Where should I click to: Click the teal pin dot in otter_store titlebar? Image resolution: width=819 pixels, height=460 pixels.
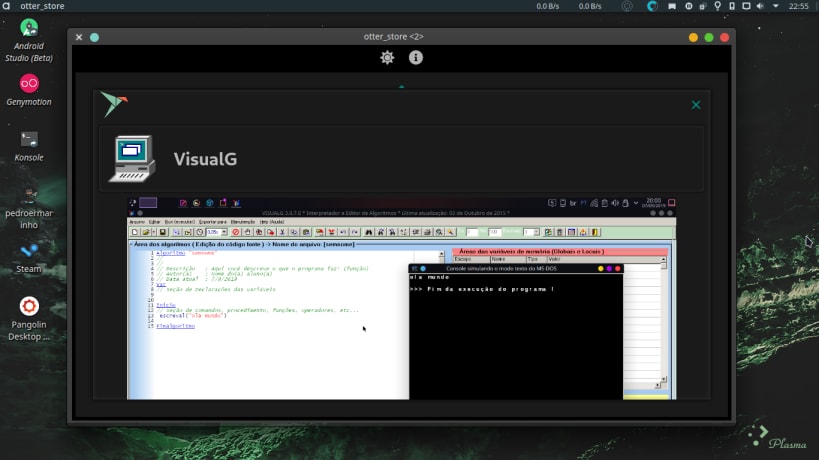95,37
